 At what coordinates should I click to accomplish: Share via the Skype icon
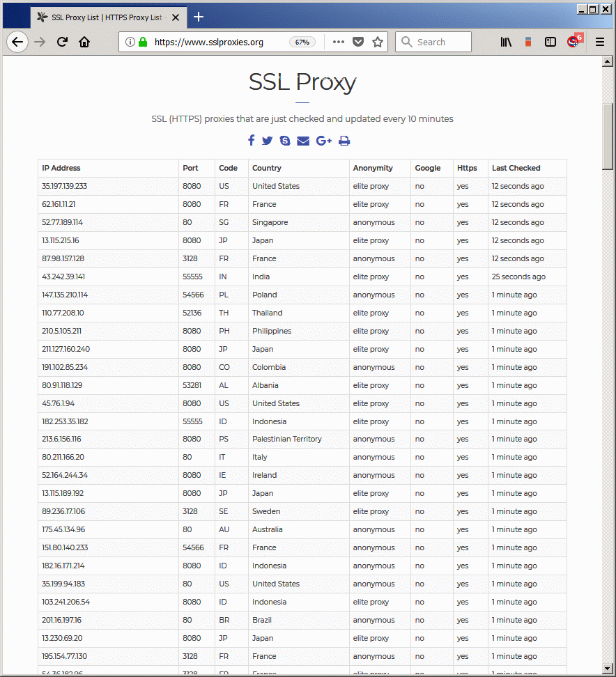point(285,141)
